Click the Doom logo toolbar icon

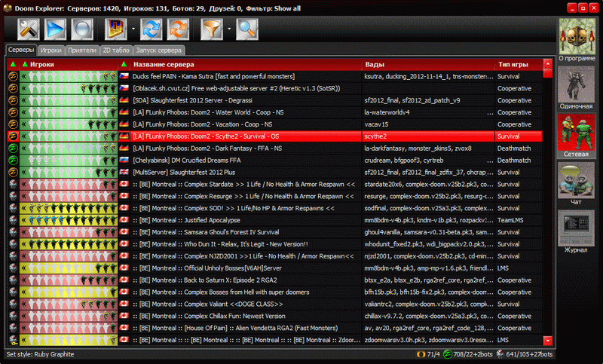click(115, 29)
